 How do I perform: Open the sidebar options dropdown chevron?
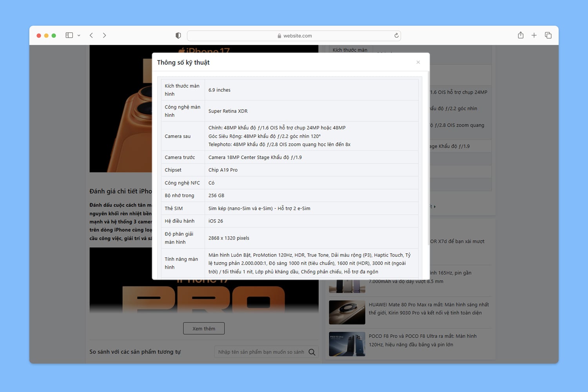[x=79, y=36]
